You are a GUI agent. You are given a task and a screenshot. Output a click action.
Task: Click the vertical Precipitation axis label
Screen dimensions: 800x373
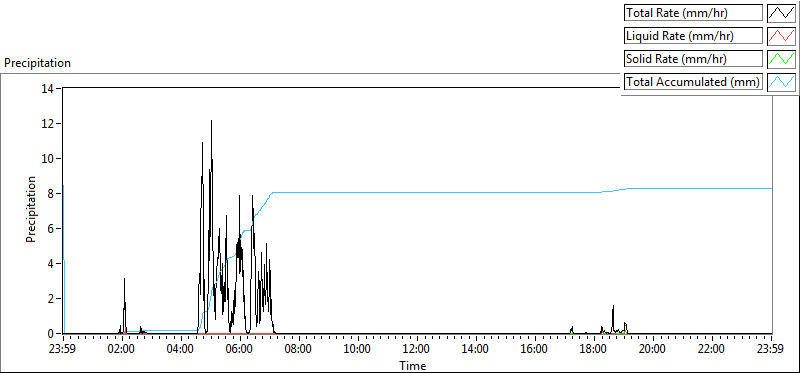pyautogui.click(x=31, y=210)
